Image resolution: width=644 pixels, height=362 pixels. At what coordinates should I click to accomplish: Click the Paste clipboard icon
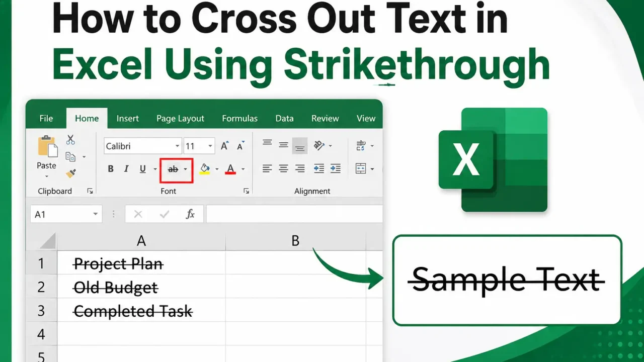tap(47, 146)
